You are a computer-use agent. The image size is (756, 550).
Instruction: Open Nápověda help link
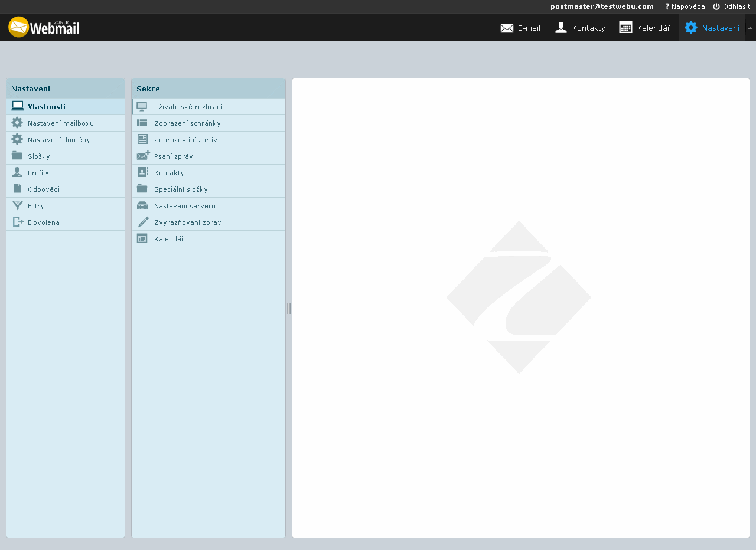click(685, 6)
